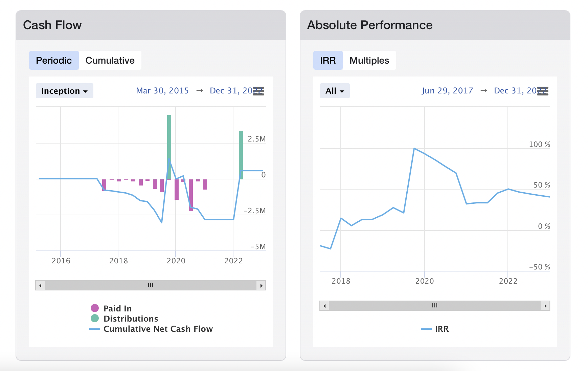The height and width of the screenshot is (371, 588).
Task: Click the green Distributions legend dot
Action: click(95, 318)
